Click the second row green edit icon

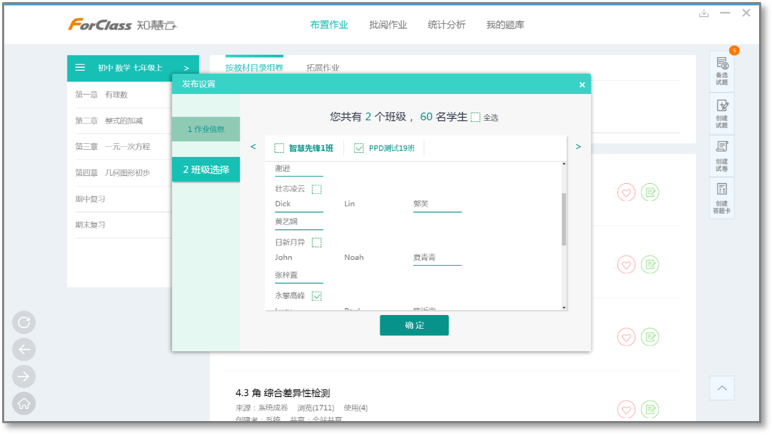click(x=650, y=265)
